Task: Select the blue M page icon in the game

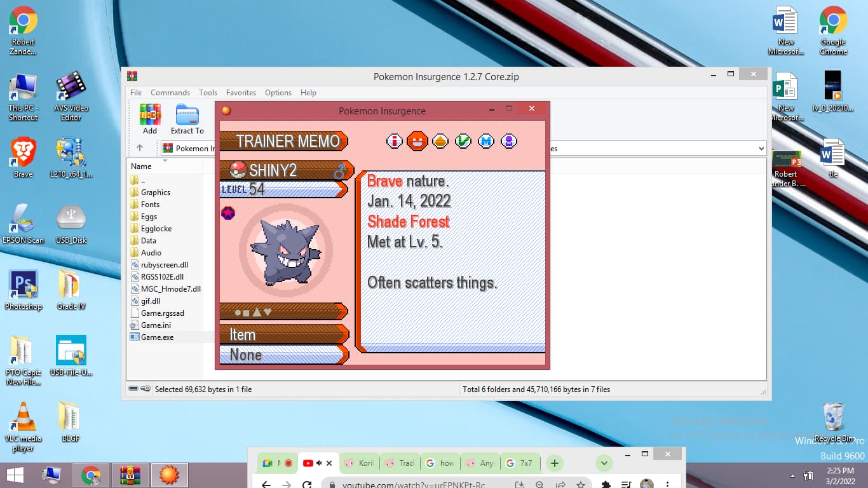Action: click(486, 141)
